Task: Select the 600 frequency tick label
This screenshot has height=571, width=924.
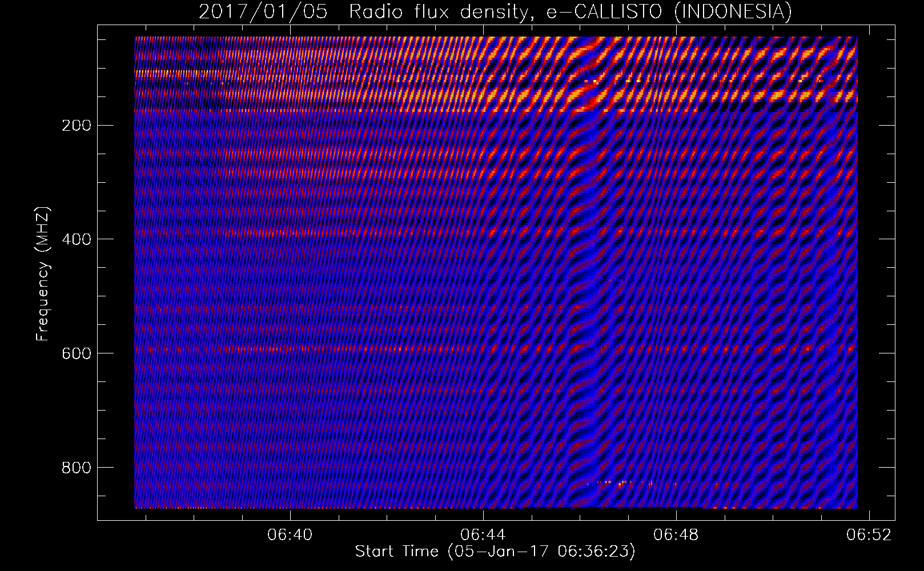Action: [76, 353]
